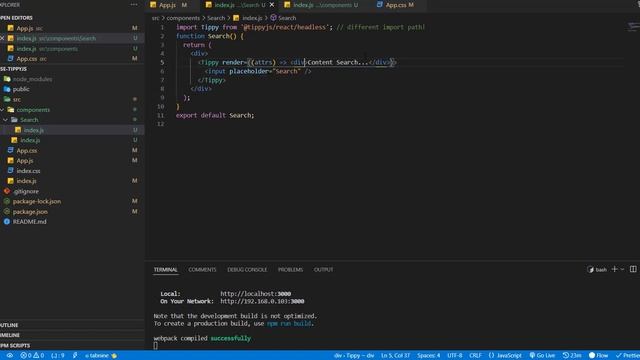
Task: Open index.css in the file tree
Action: (28, 171)
